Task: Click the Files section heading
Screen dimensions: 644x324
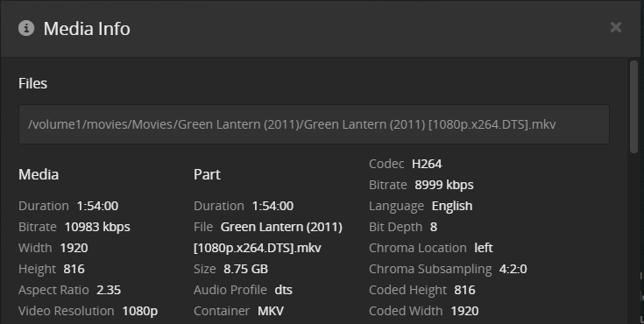Action: click(33, 83)
